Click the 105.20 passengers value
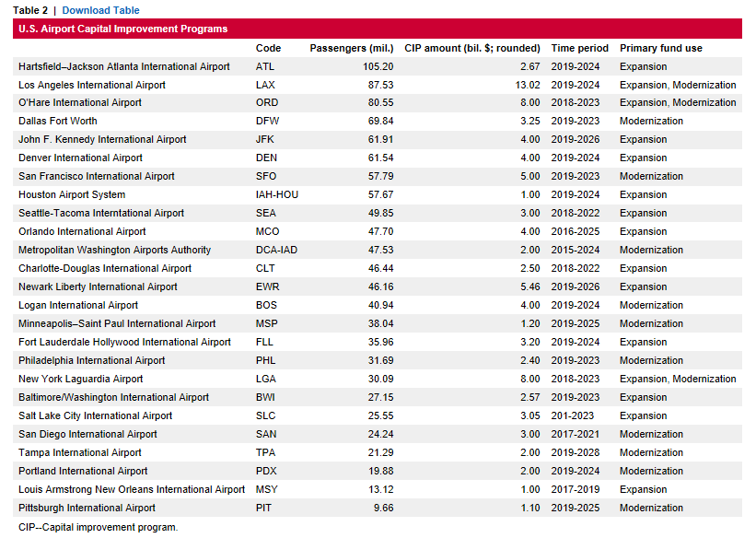The height and width of the screenshot is (538, 756). pos(378,66)
